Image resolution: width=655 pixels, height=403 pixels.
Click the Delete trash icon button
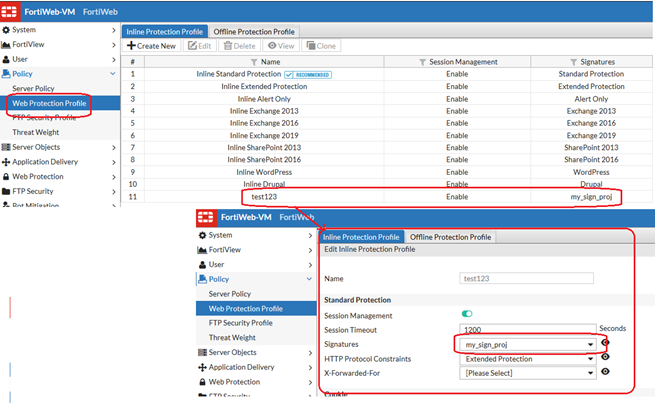(x=242, y=46)
